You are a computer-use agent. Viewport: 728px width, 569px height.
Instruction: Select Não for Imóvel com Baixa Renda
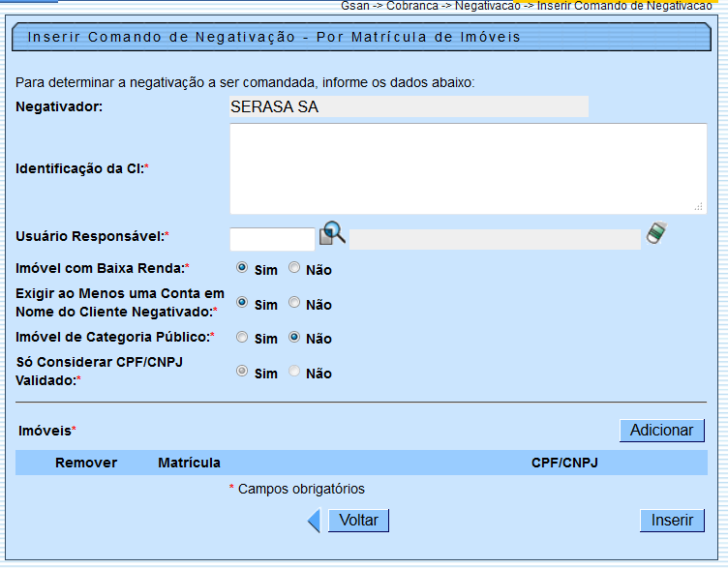pyautogui.click(x=294, y=268)
